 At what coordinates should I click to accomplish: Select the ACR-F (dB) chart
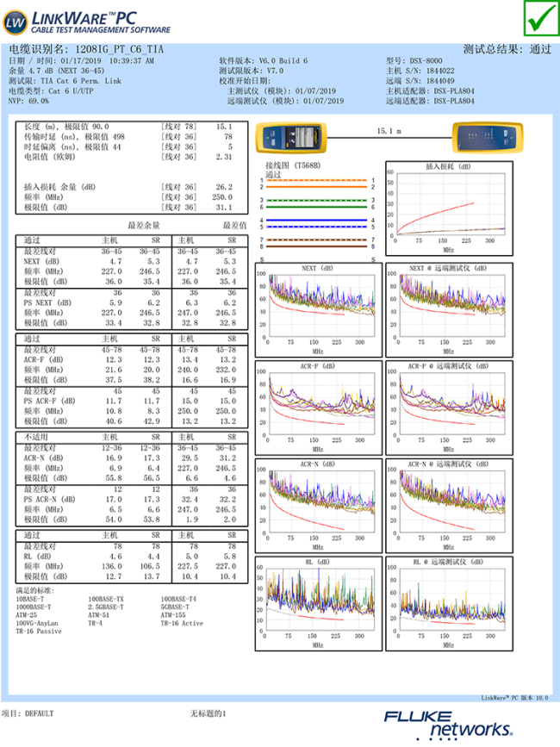317,404
